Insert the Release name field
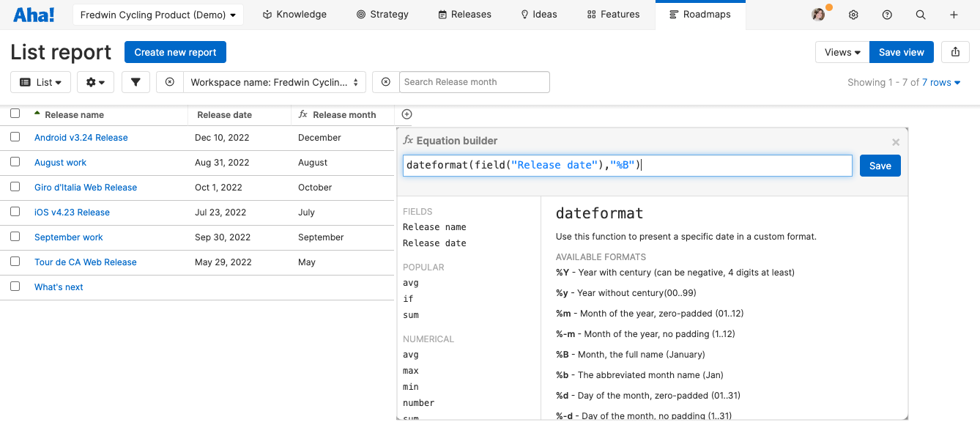Screen dimensions: 980x436 pyautogui.click(x=434, y=227)
